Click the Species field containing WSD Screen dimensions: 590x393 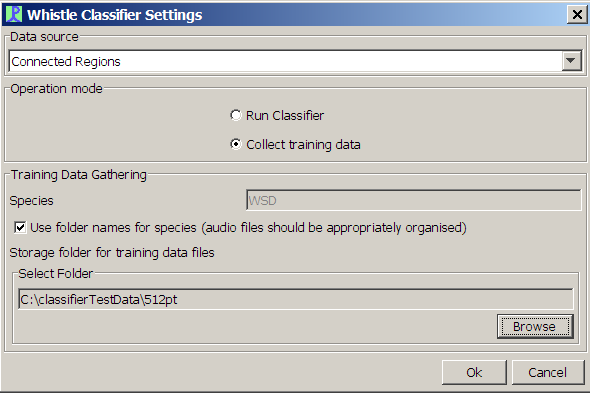pyautogui.click(x=414, y=200)
